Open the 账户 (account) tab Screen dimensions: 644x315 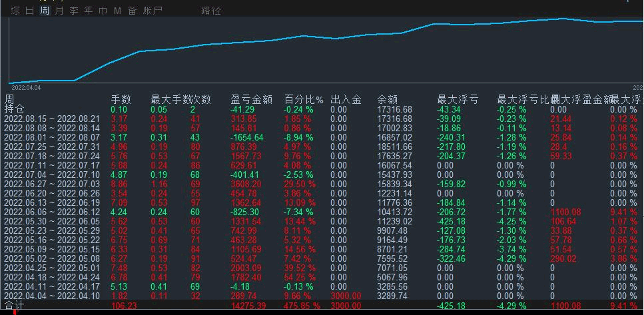(153, 11)
